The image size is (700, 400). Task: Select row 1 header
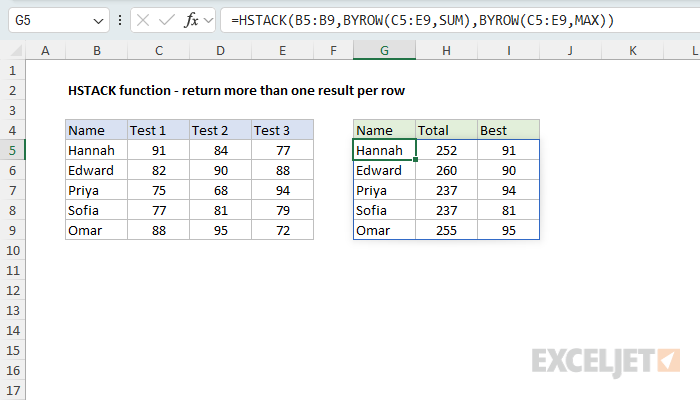12,71
